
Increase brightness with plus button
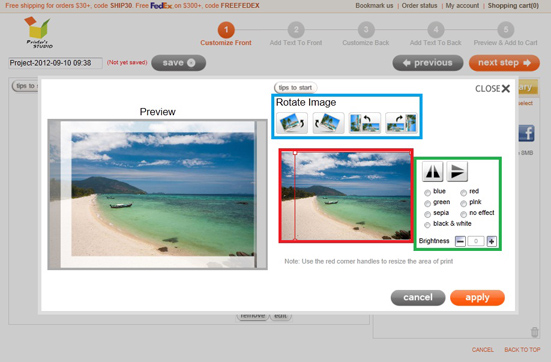tap(491, 241)
